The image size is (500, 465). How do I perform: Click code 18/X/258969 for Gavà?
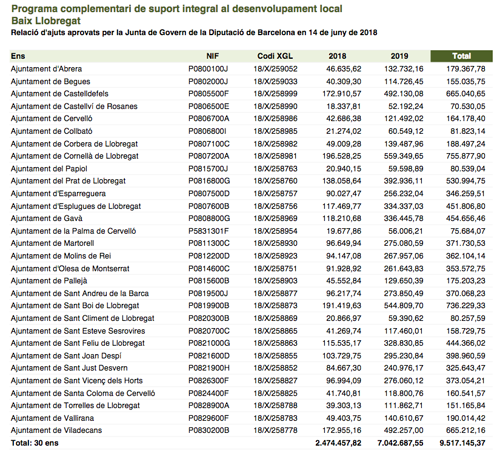pyautogui.click(x=275, y=218)
